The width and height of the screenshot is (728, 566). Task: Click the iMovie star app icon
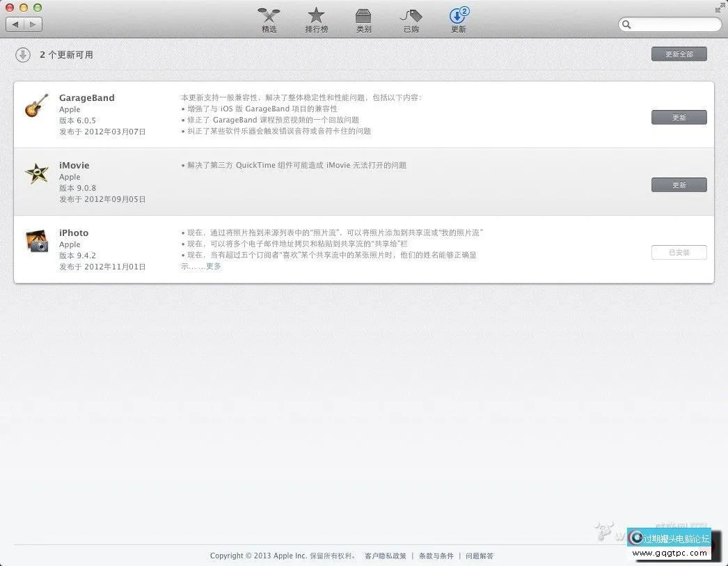[36, 174]
